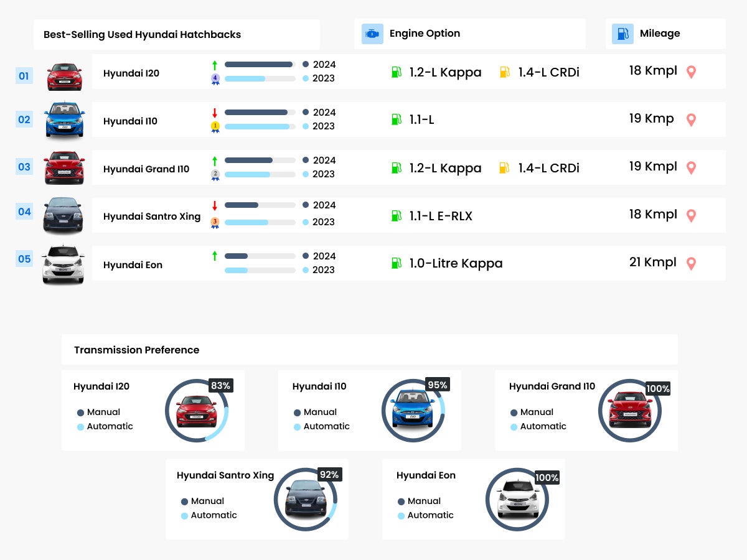The image size is (747, 560).
Task: Select the Transmission Preference section header
Action: (136, 350)
